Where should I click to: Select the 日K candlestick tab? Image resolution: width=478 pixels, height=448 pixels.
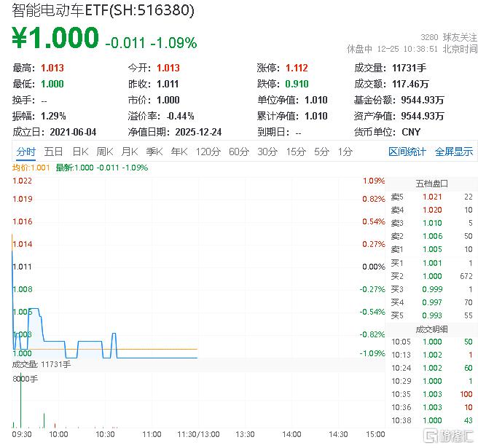pyautogui.click(x=79, y=152)
